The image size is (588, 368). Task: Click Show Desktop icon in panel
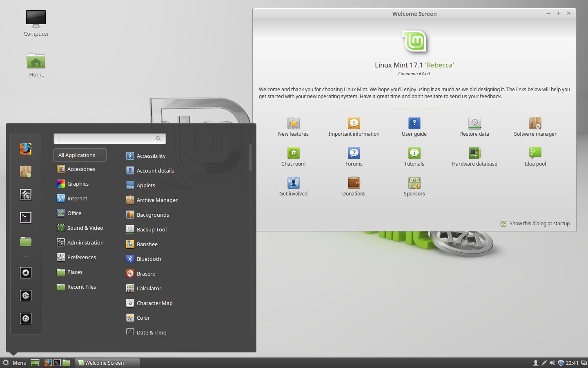(35, 363)
